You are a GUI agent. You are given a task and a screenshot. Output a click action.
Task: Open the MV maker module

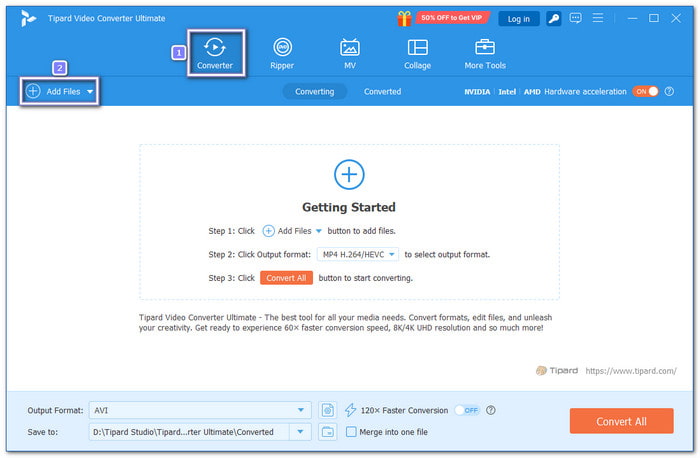pyautogui.click(x=350, y=53)
